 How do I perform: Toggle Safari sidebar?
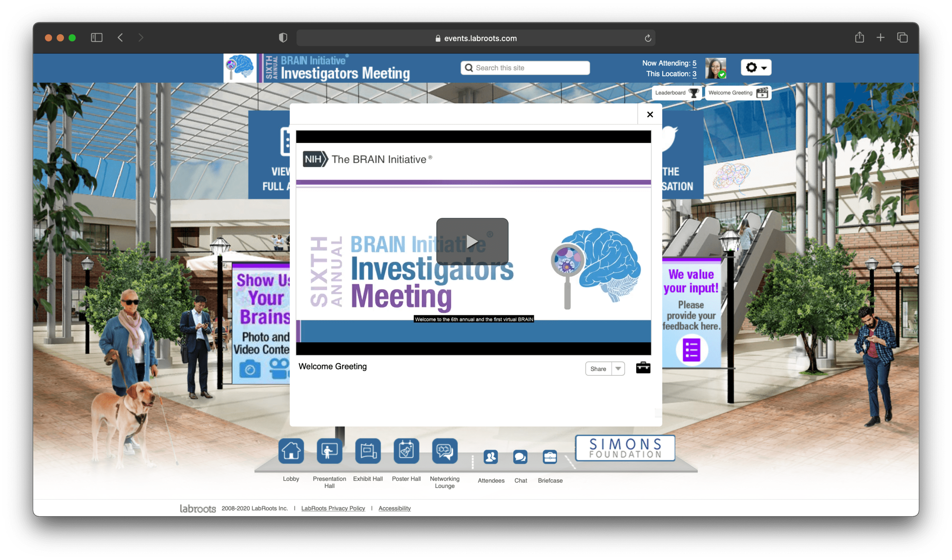[x=97, y=38]
